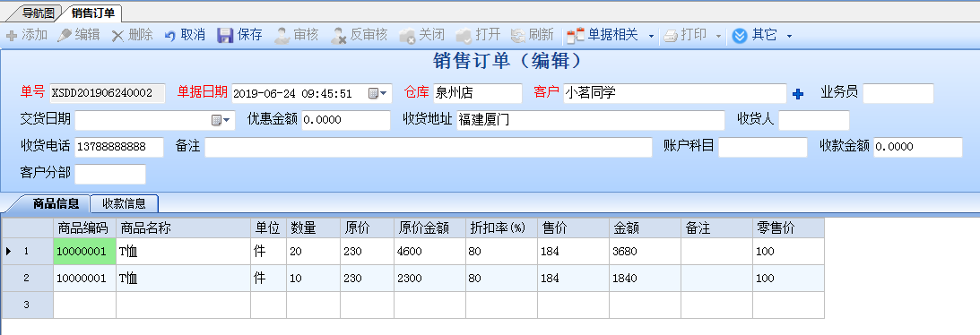Open the 其它 menu dropdown
Screen dimensions: 980x335
(x=789, y=37)
